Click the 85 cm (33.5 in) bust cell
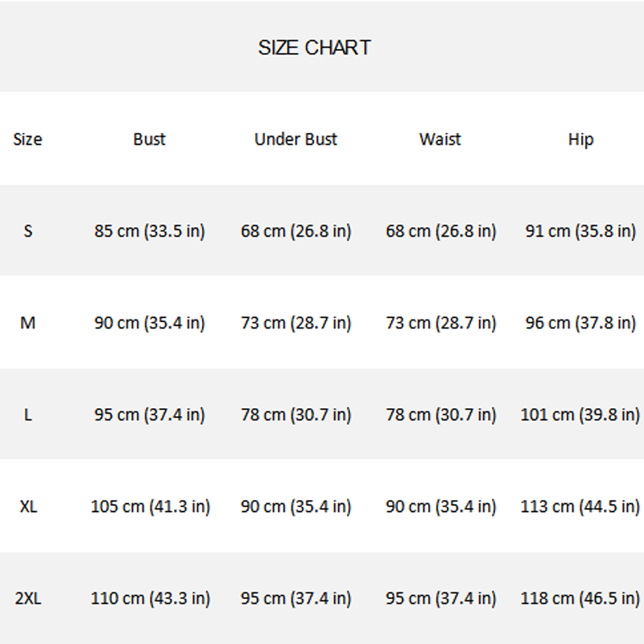The height and width of the screenshot is (644, 644). click(x=150, y=231)
